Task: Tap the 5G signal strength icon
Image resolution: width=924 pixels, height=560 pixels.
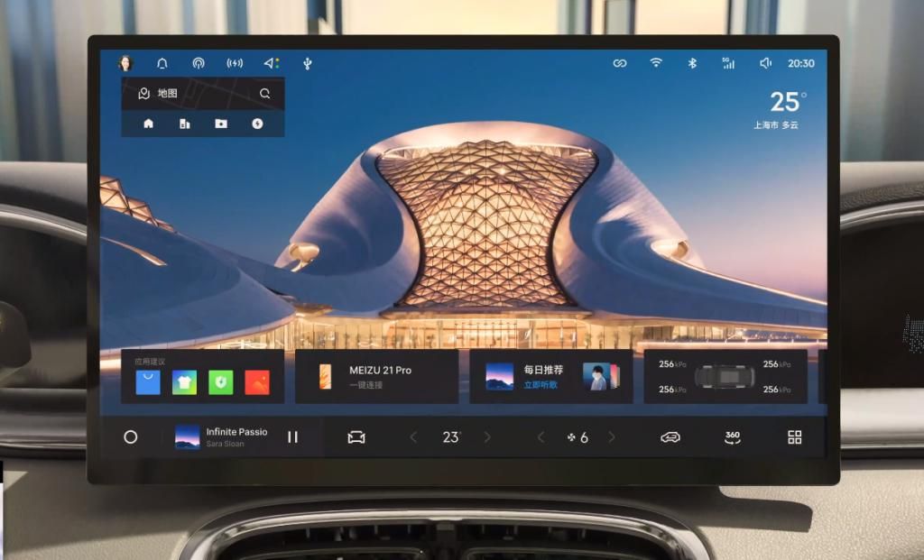Action: pos(728,63)
